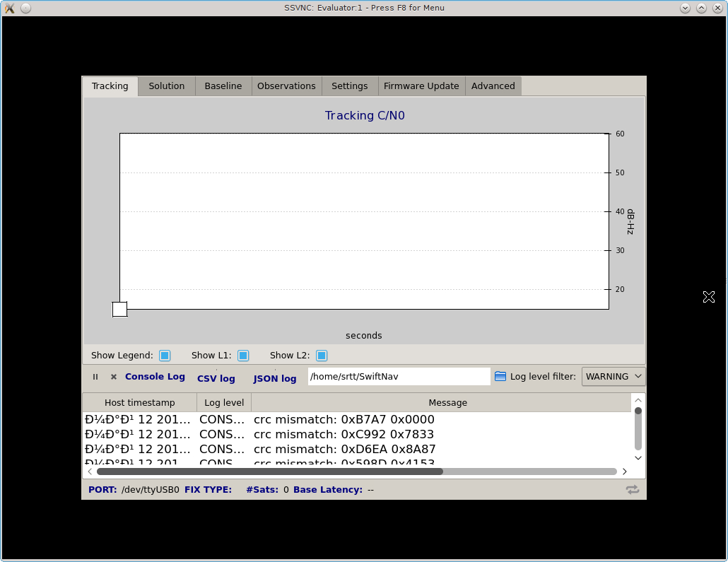
Task: Click JSON log toggle button
Action: click(275, 378)
